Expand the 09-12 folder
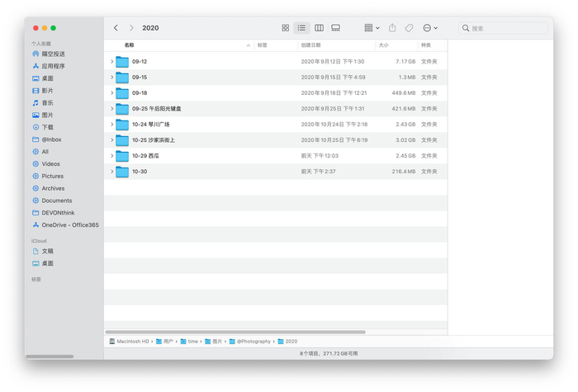The height and width of the screenshot is (392, 578). (111, 62)
